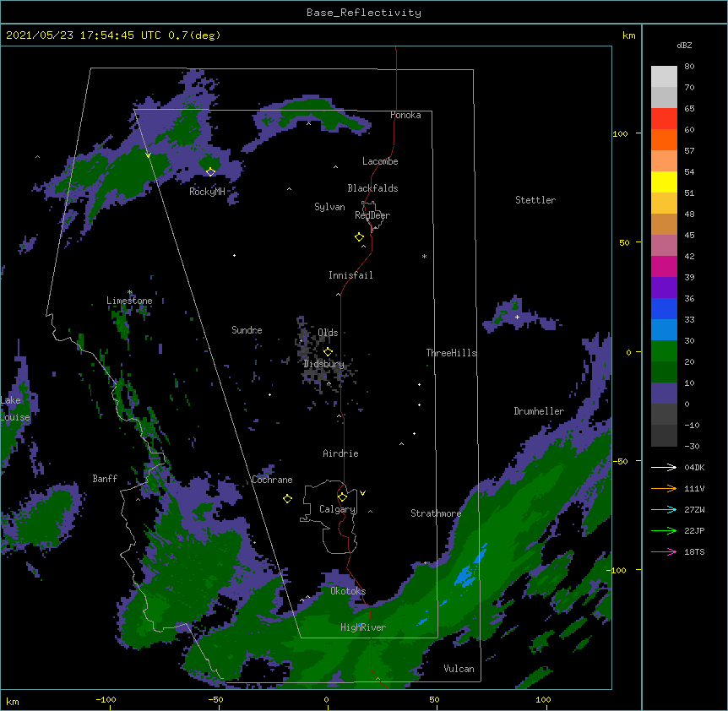Select the yellow 54 dBZ color swatch

(664, 182)
